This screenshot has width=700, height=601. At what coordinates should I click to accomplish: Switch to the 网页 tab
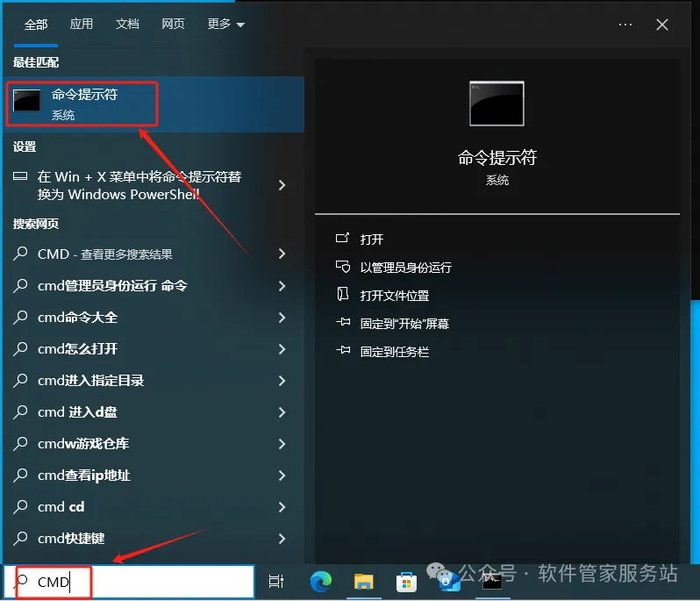click(x=173, y=24)
